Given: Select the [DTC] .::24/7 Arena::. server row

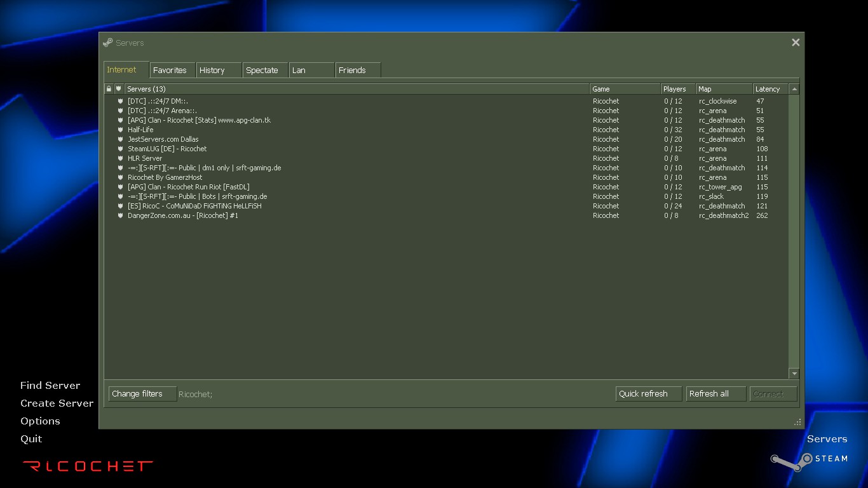Looking at the screenshot, I should click(447, 111).
